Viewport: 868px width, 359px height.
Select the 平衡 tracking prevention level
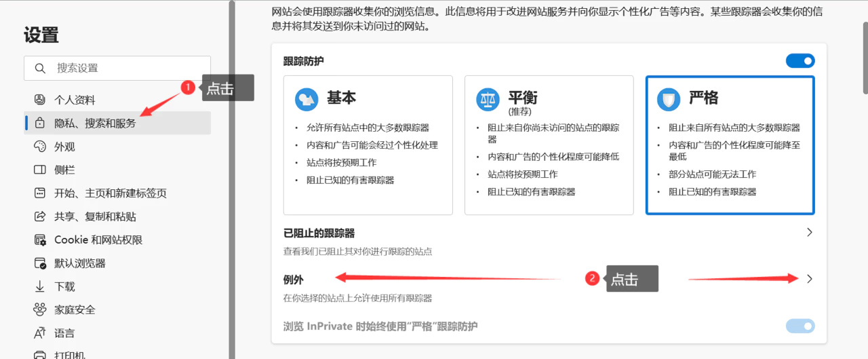(x=549, y=145)
